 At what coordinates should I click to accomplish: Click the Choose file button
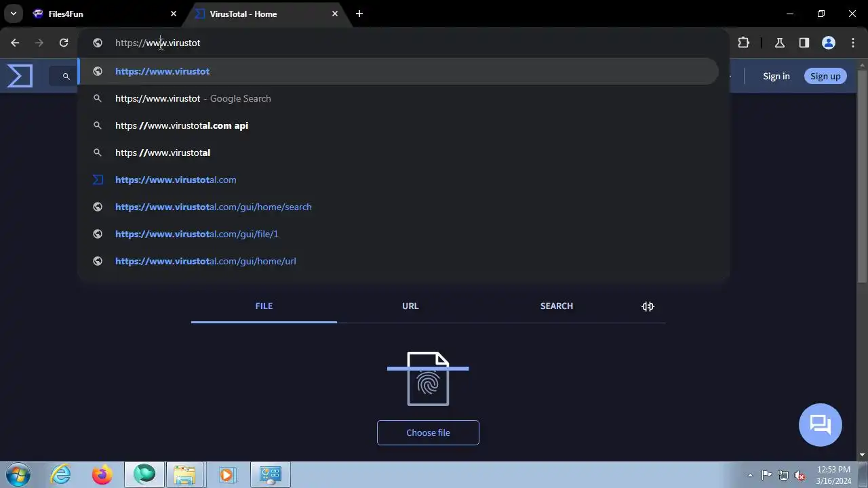pyautogui.click(x=428, y=432)
